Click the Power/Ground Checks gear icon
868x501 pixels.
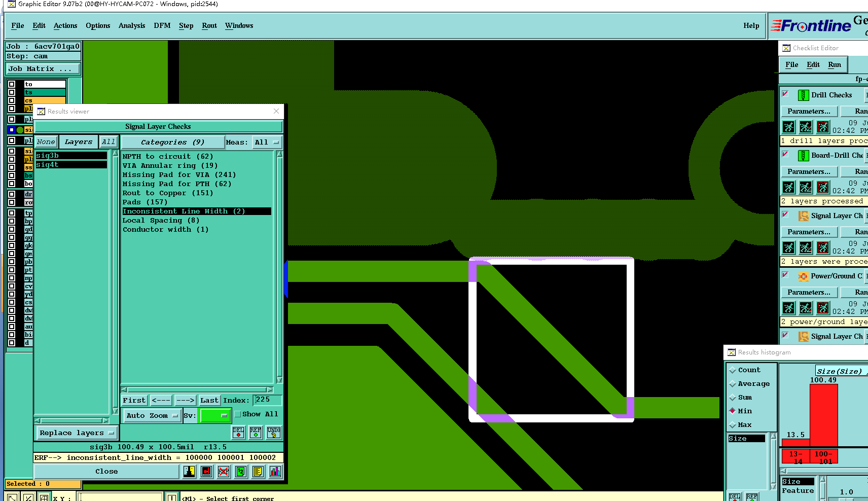click(803, 276)
